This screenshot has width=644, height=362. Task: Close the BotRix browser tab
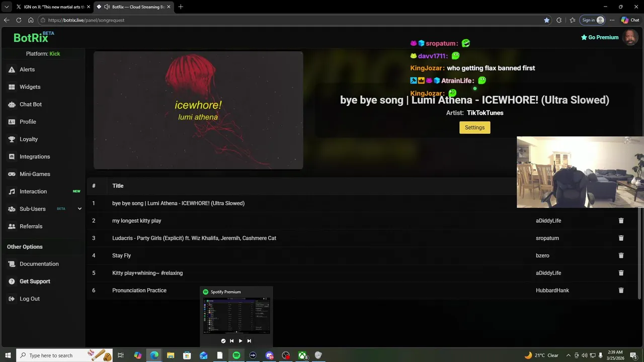point(169,7)
